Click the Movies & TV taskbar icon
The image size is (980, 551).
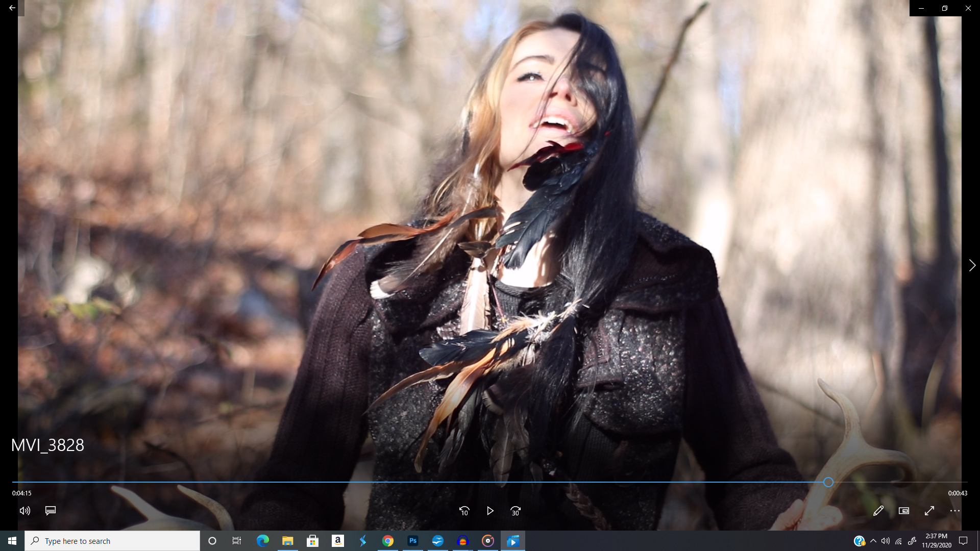point(513,541)
